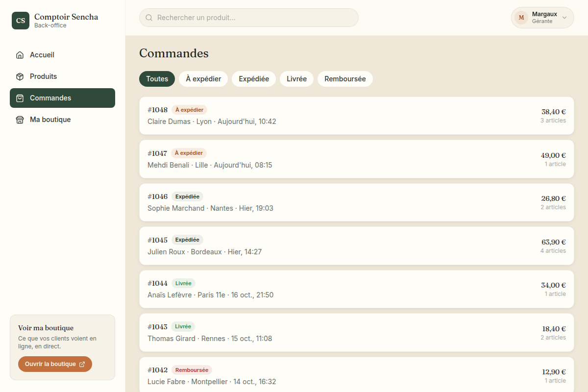Open order #1042
Viewport: 588px width, 392px height.
tap(356, 375)
